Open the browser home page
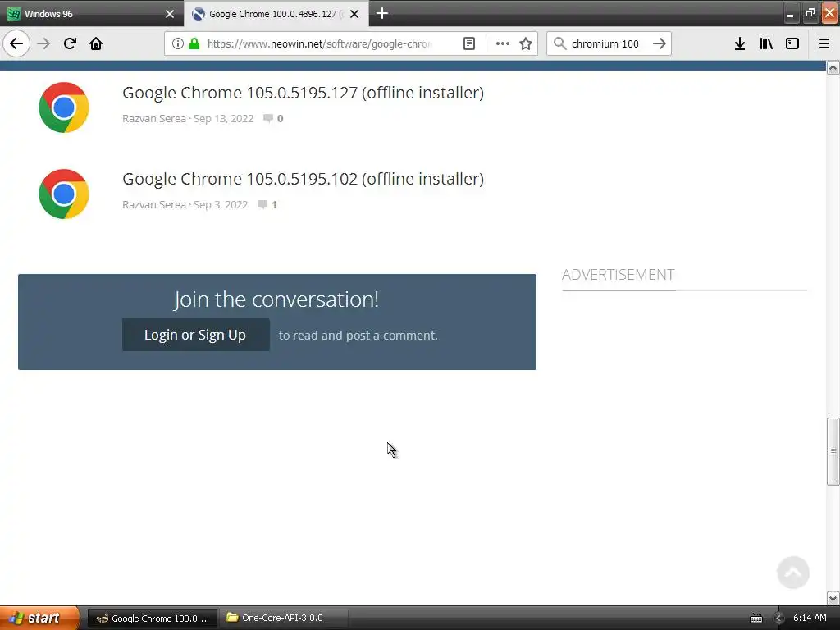The width and height of the screenshot is (840, 630). (96, 43)
